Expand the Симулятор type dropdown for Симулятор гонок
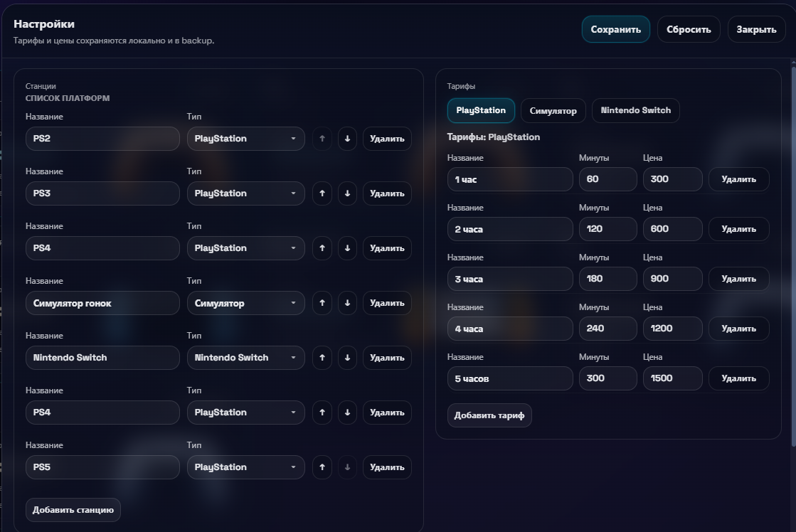 245,303
